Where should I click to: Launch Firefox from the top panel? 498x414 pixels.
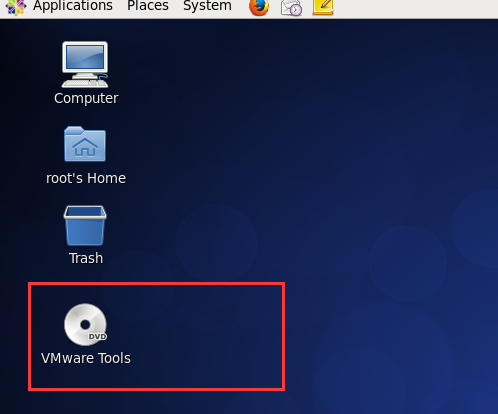click(x=259, y=7)
